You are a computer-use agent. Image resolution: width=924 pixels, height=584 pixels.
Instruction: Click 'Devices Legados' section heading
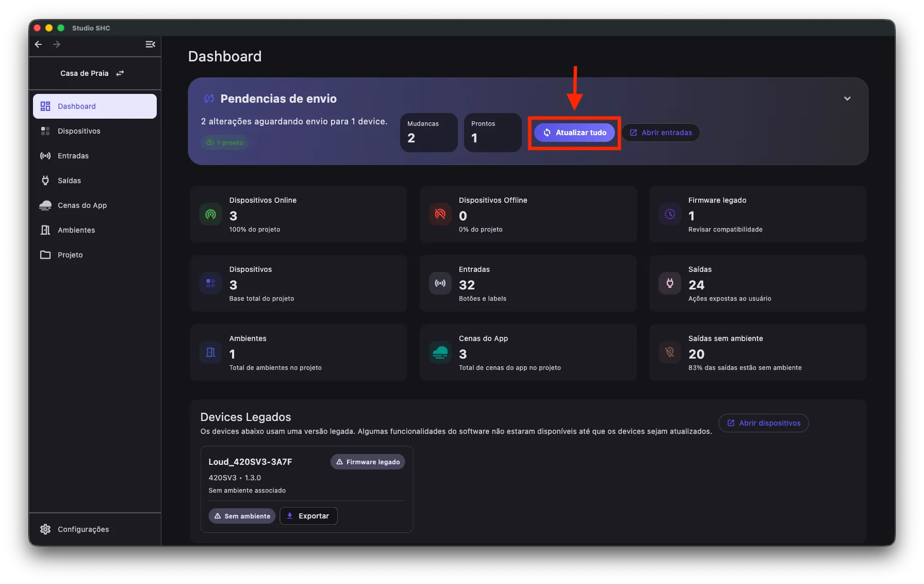(245, 417)
